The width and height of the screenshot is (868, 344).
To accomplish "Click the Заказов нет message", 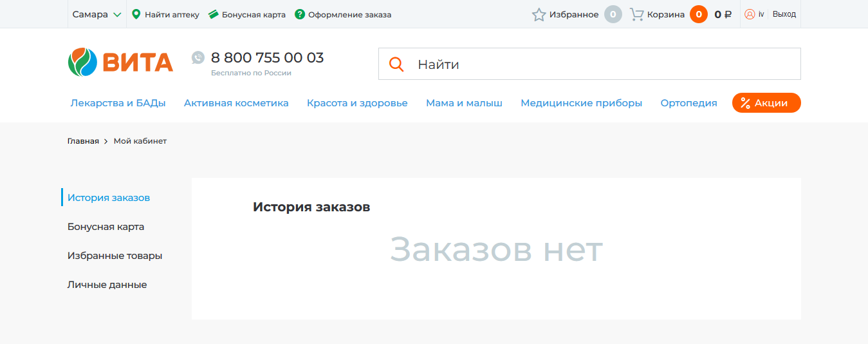I will click(x=496, y=249).
